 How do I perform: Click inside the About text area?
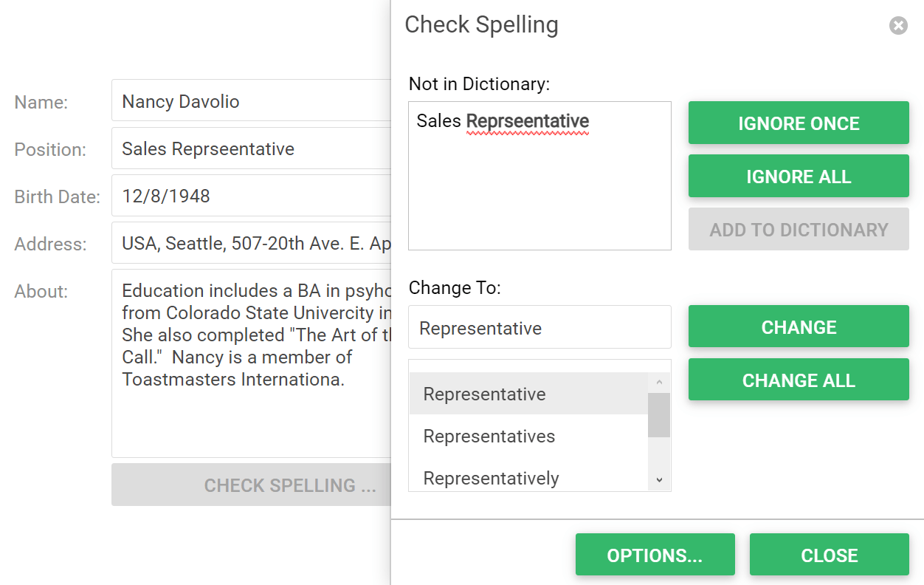tap(251, 414)
